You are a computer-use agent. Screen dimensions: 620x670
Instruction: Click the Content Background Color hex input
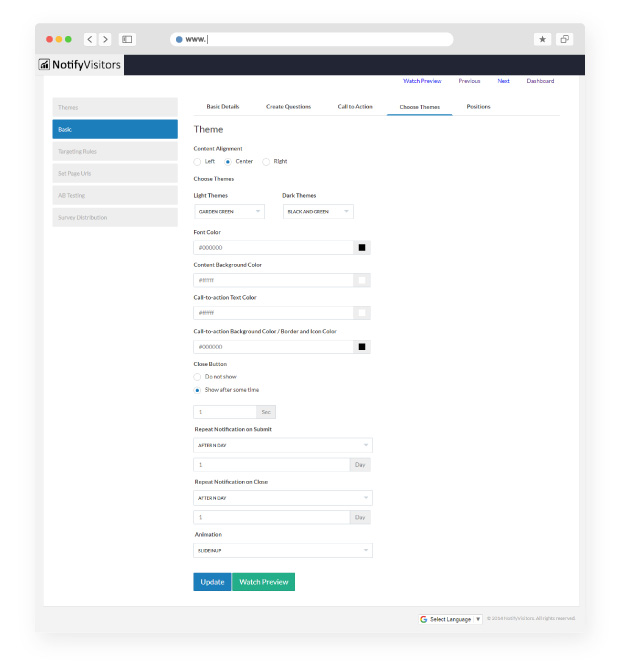[273, 280]
